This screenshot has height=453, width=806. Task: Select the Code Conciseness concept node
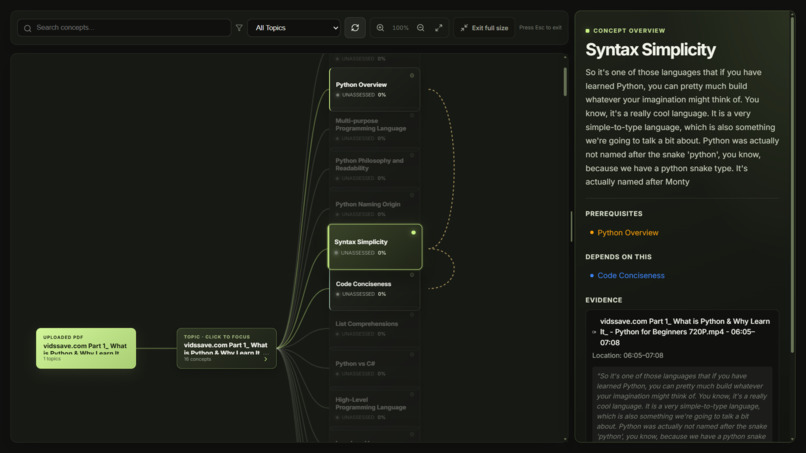tap(375, 291)
